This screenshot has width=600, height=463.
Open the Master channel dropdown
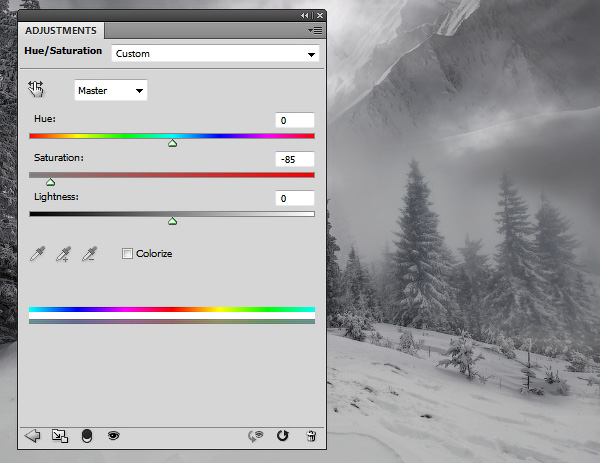(x=111, y=90)
